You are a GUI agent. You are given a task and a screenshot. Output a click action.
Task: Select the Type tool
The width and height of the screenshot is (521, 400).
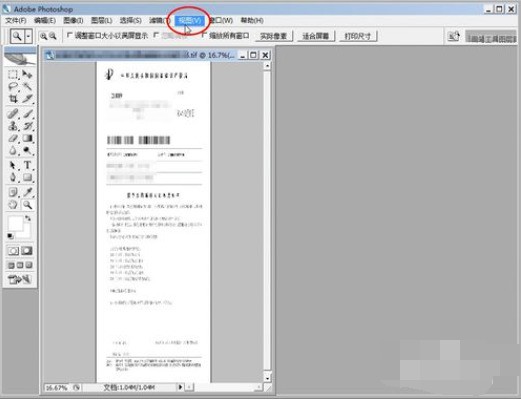point(27,165)
